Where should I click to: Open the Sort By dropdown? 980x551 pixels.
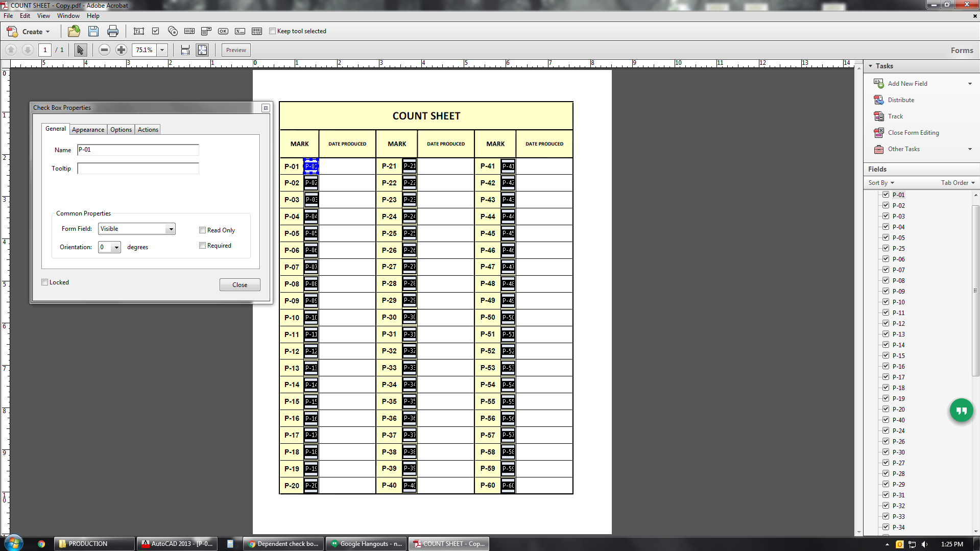coord(881,182)
